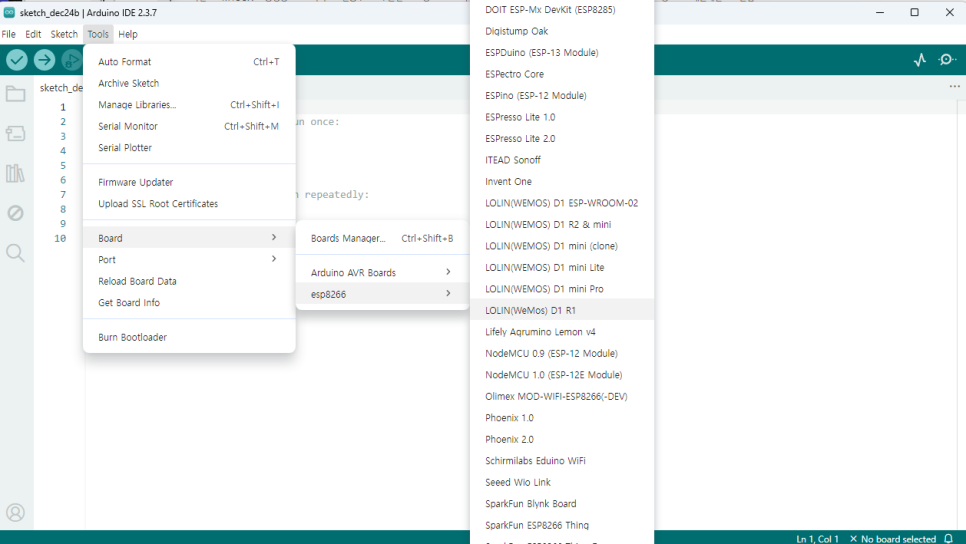The width and height of the screenshot is (966, 544).
Task: Click the notifications bell in status bar
Action: 949,538
